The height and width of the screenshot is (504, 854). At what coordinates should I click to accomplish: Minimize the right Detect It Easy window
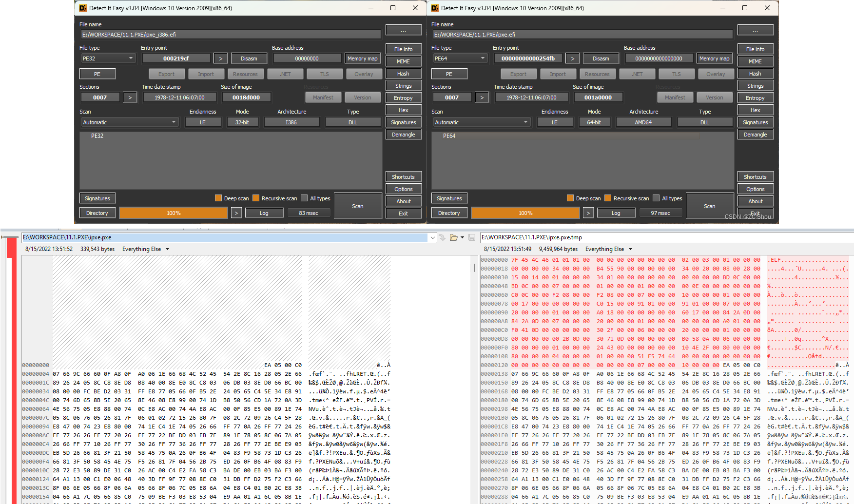click(722, 8)
